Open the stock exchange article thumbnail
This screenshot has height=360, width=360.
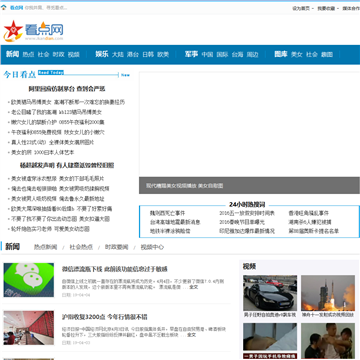click(29, 328)
